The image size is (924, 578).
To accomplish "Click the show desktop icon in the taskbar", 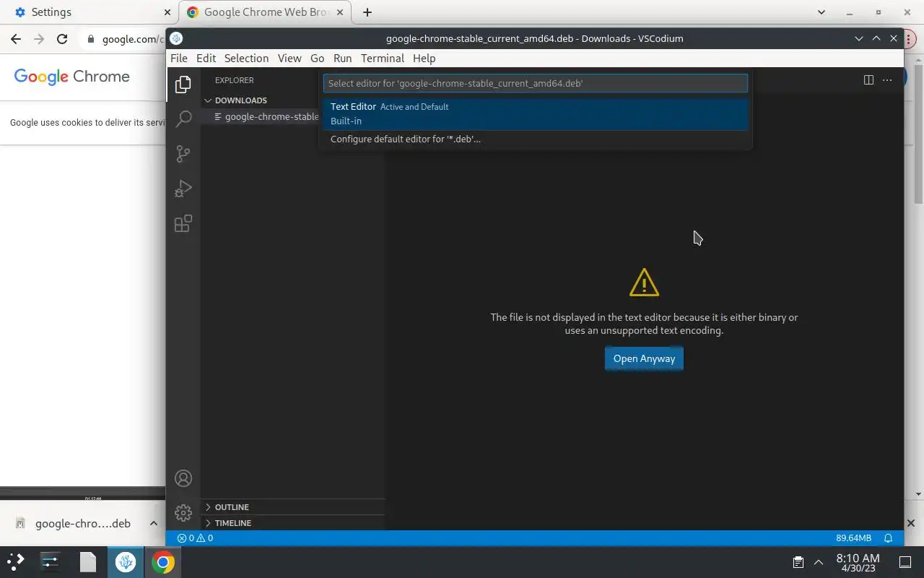I will click(905, 562).
